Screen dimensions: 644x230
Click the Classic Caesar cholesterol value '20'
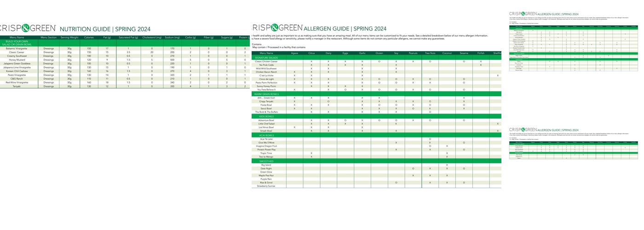pos(152,52)
